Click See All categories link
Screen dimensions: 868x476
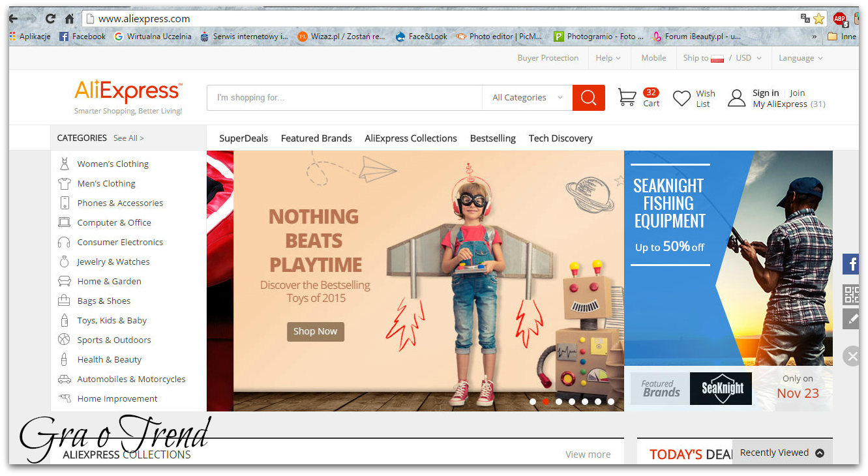point(128,138)
